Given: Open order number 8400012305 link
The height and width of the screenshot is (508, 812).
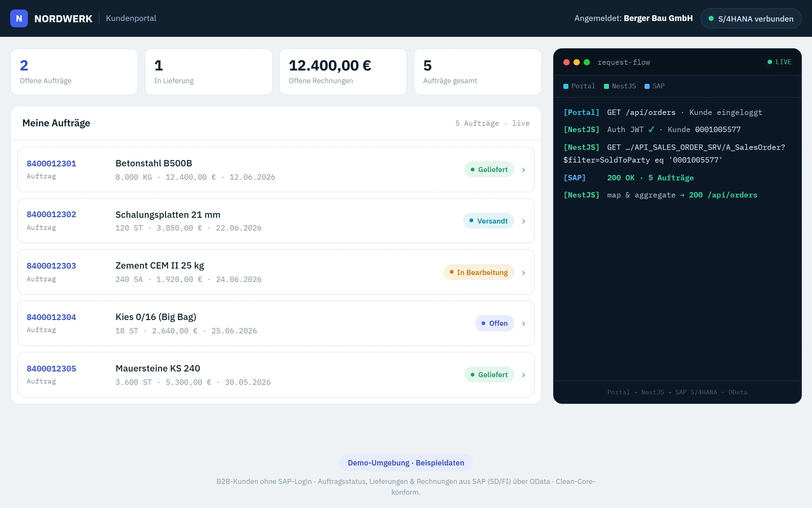Looking at the screenshot, I should (x=51, y=369).
